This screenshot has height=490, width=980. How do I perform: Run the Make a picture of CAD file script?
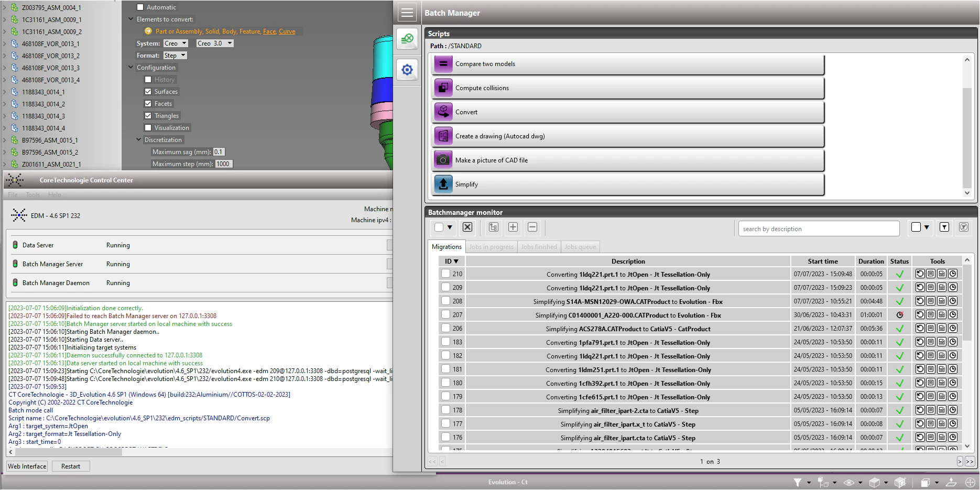tap(627, 160)
